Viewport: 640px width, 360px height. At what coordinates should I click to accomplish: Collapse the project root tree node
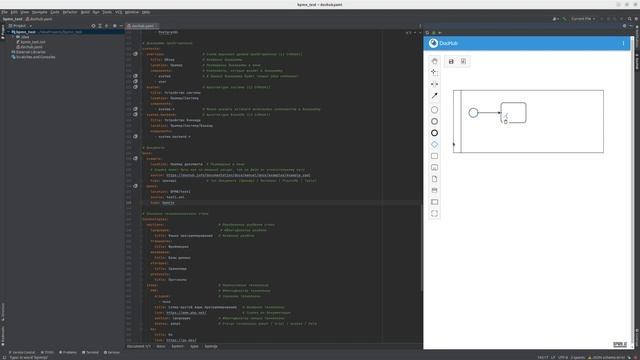[8, 32]
